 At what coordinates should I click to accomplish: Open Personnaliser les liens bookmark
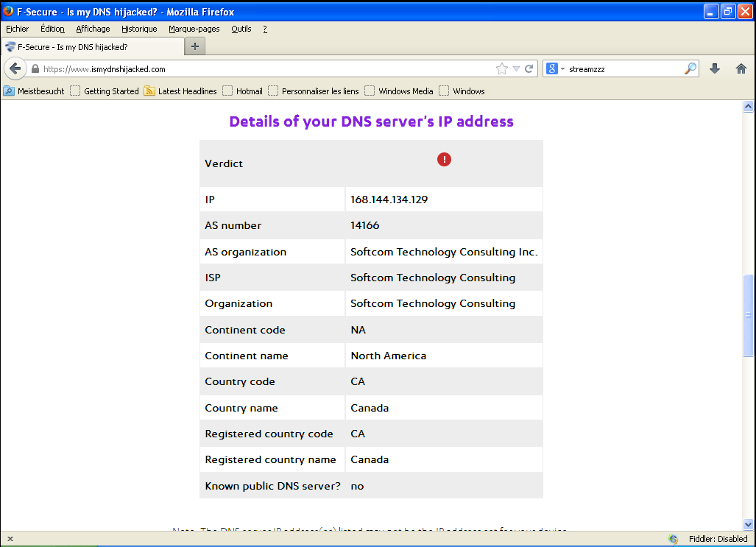314,91
